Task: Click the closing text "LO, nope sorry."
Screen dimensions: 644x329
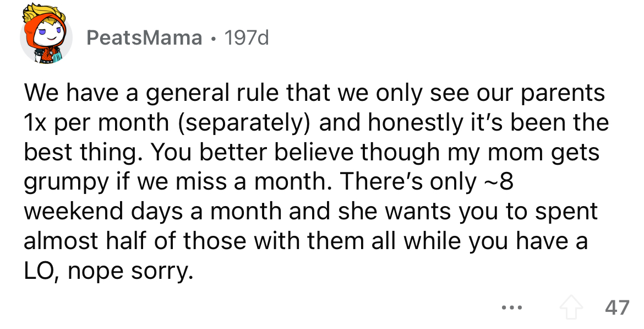Action: point(108,271)
